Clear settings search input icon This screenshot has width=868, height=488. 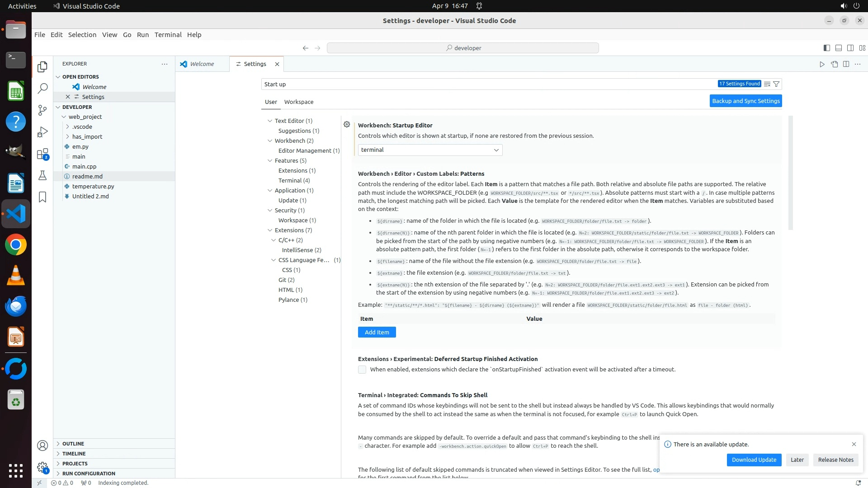pyautogui.click(x=767, y=84)
